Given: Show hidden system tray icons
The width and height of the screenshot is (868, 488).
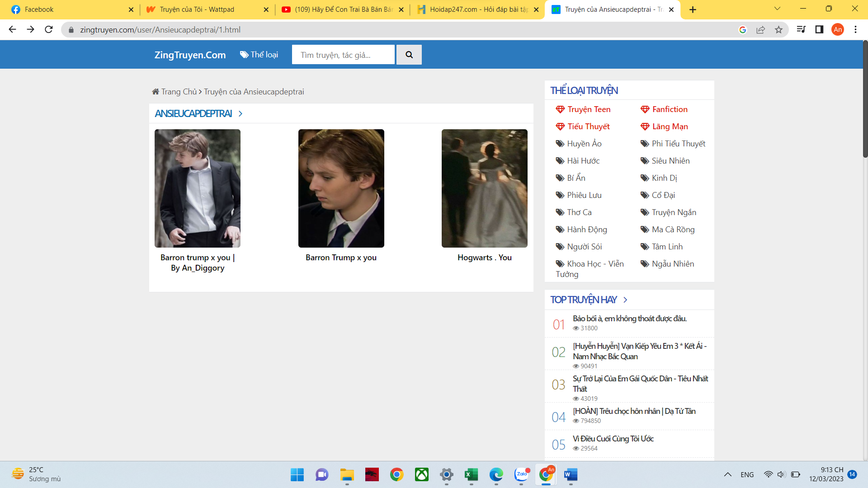Looking at the screenshot, I should tap(727, 474).
